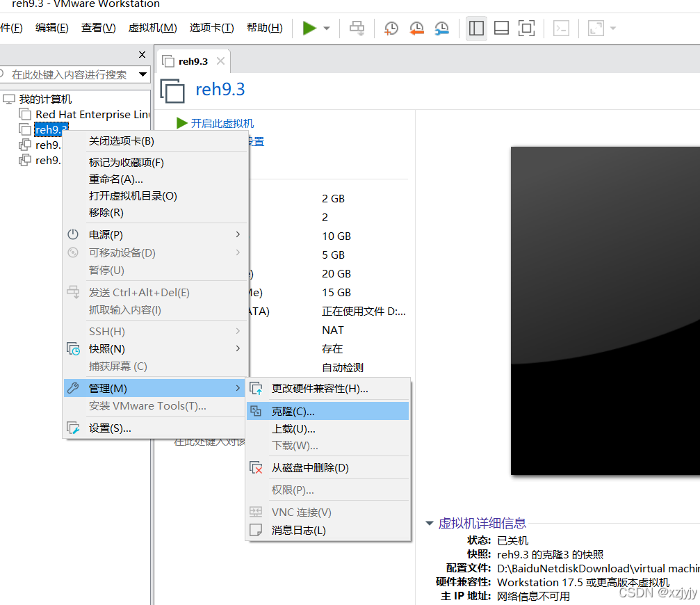This screenshot has height=605, width=700.
Task: Open the library search filter dropdown
Action: [143, 74]
